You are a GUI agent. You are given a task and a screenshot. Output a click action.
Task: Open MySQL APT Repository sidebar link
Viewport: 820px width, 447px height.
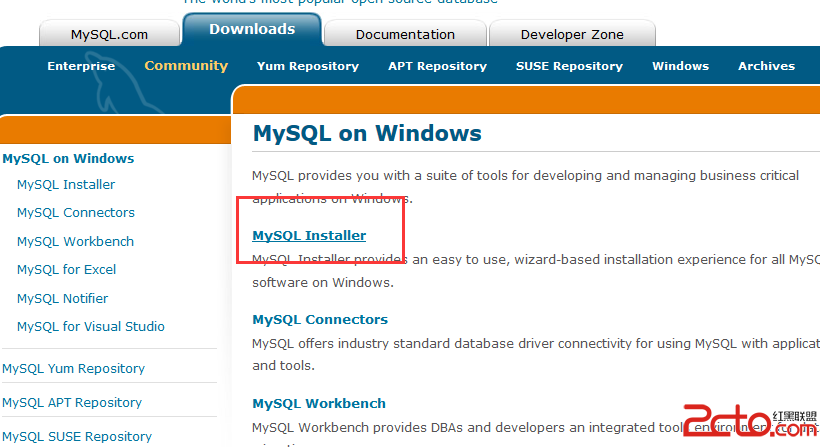pyautogui.click(x=72, y=403)
